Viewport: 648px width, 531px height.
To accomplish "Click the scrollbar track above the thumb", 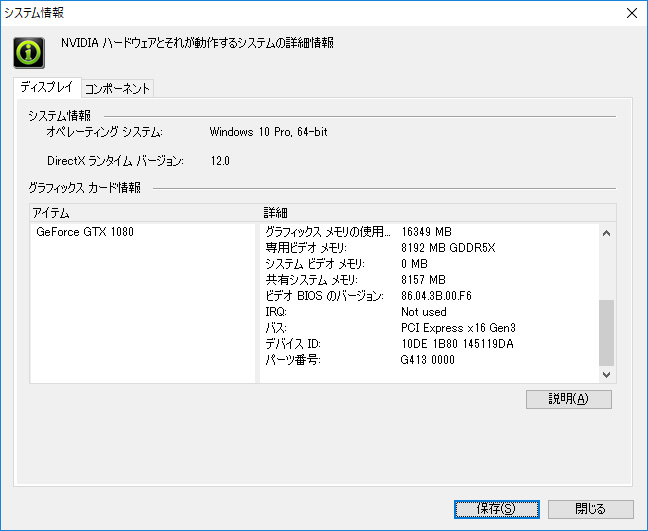I will (x=606, y=271).
